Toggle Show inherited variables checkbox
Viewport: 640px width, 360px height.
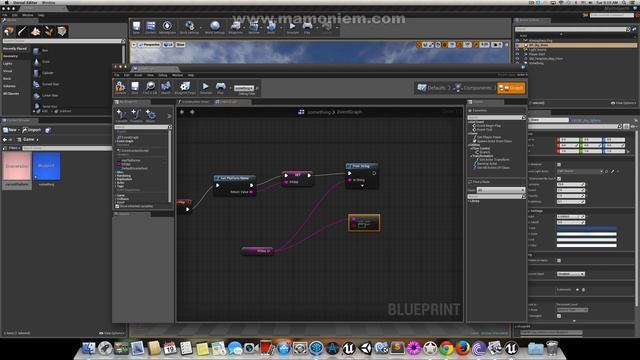point(118,207)
